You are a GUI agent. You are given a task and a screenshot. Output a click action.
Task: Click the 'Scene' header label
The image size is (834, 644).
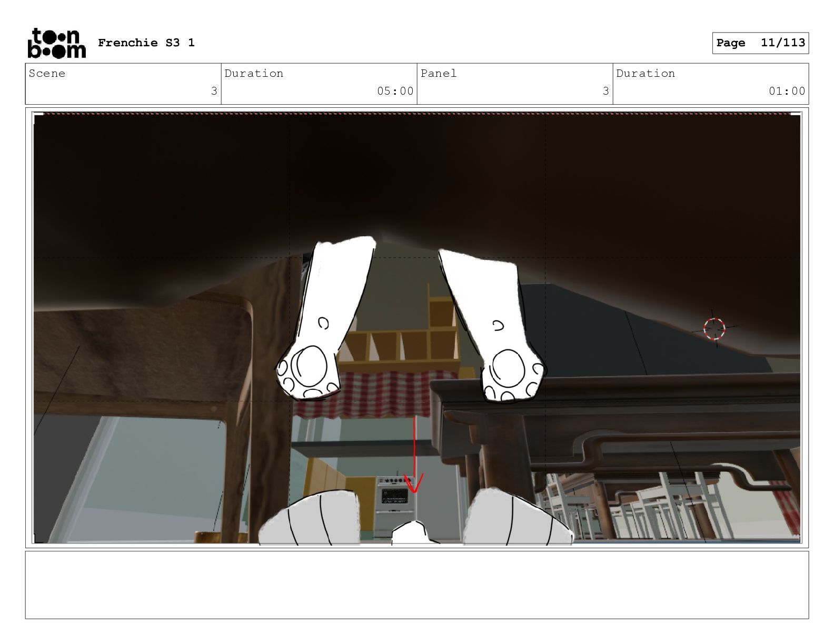(47, 73)
